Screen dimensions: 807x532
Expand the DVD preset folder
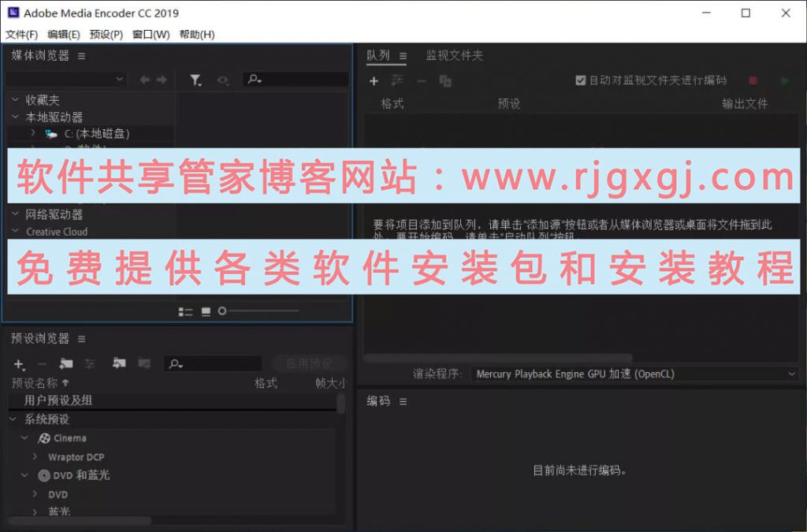[x=35, y=494]
